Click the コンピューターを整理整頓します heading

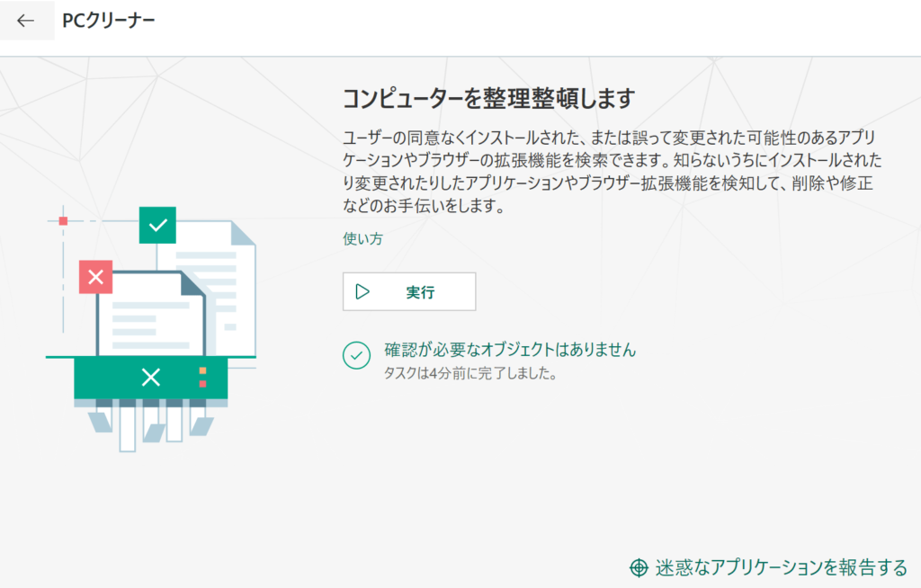coord(488,98)
